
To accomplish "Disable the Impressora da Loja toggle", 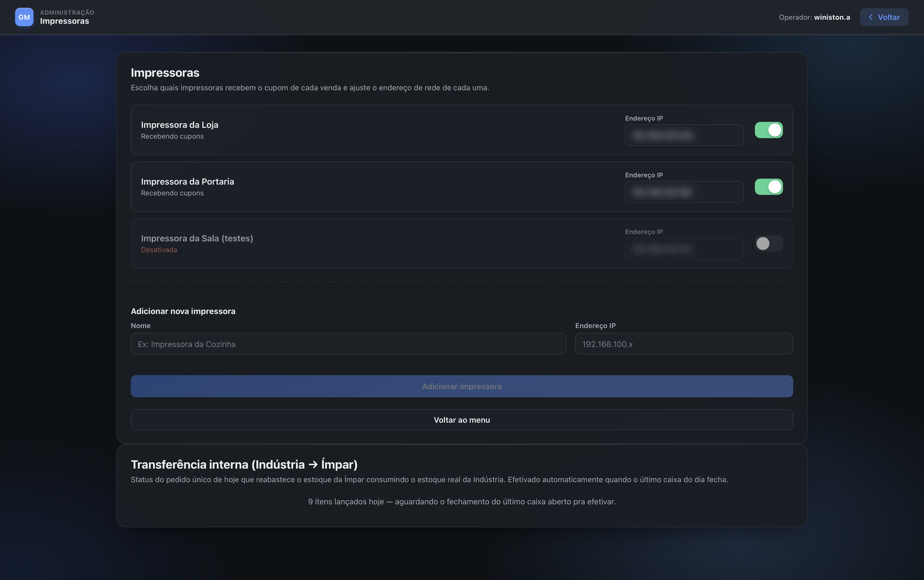I will [x=768, y=130].
